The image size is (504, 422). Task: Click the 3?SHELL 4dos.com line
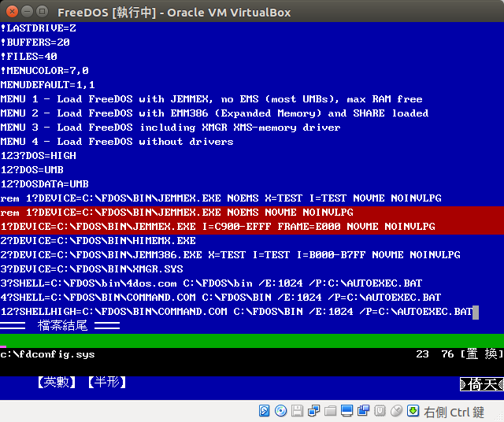tap(211, 283)
